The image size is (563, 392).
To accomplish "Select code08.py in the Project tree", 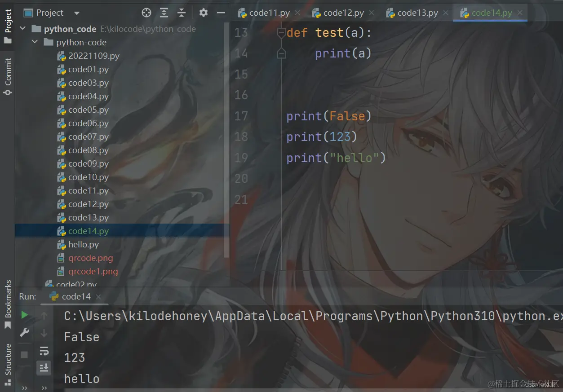I will [x=89, y=150].
